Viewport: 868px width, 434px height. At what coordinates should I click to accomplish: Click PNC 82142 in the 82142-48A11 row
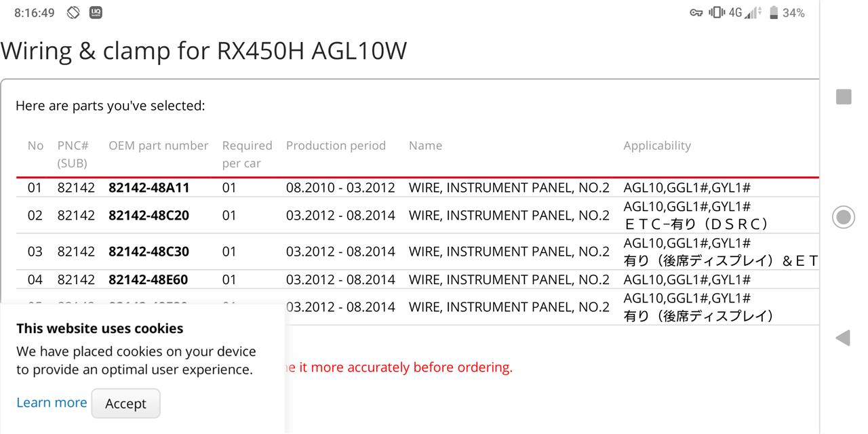(x=76, y=188)
